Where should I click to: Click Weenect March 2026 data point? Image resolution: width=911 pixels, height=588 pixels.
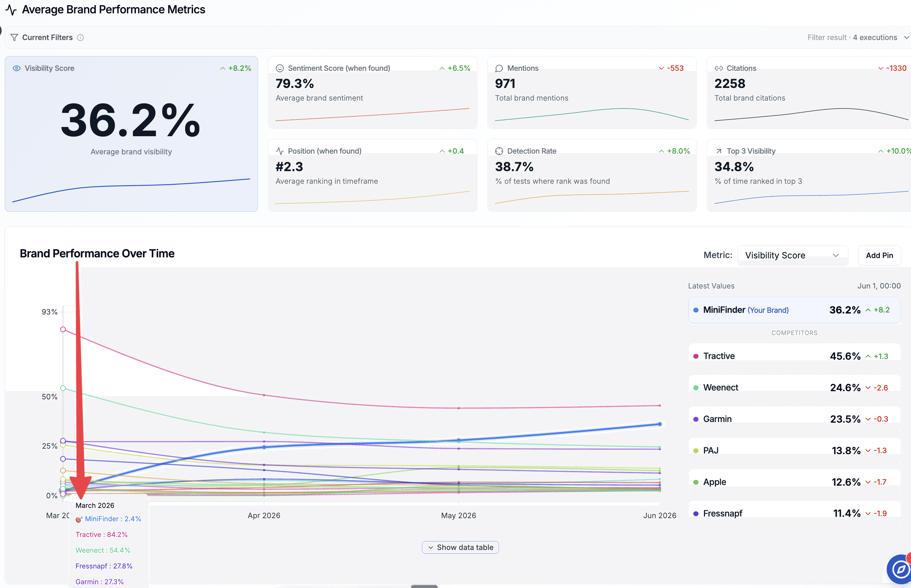click(x=63, y=388)
